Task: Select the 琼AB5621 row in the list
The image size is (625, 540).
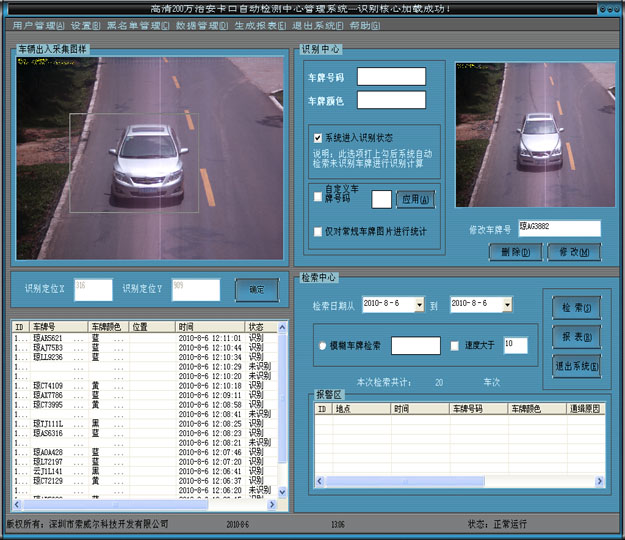Action: click(x=48, y=338)
